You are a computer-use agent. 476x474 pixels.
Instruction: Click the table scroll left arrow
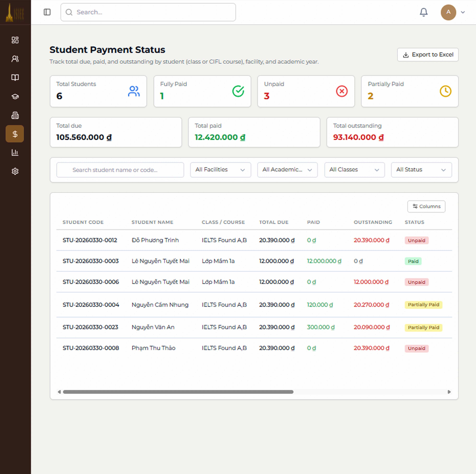pyautogui.click(x=59, y=392)
